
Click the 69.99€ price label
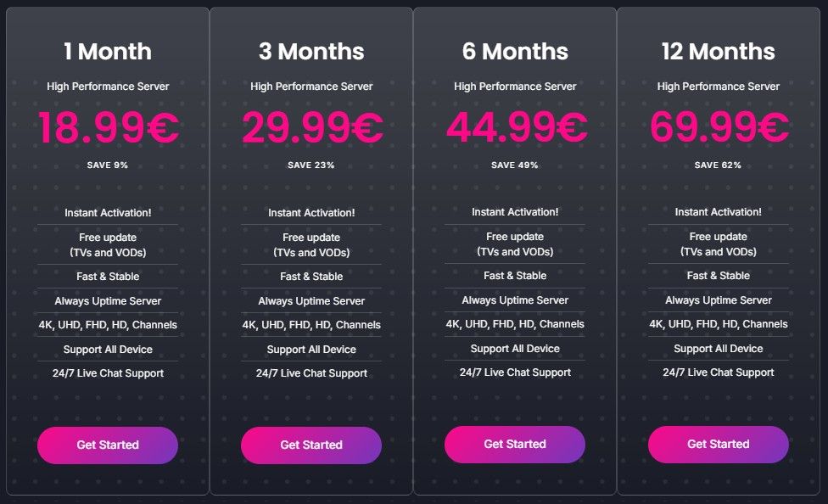tap(718, 127)
